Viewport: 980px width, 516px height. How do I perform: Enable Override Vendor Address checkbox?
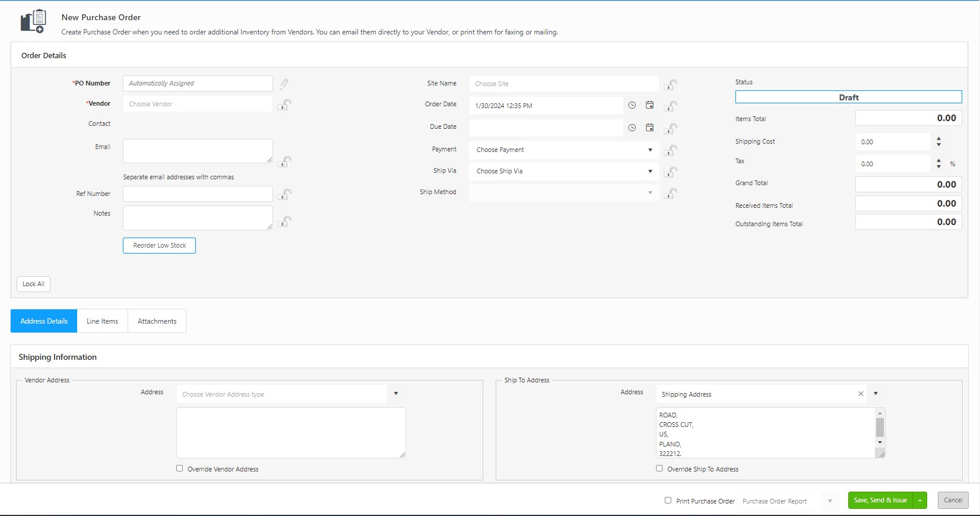click(x=180, y=468)
